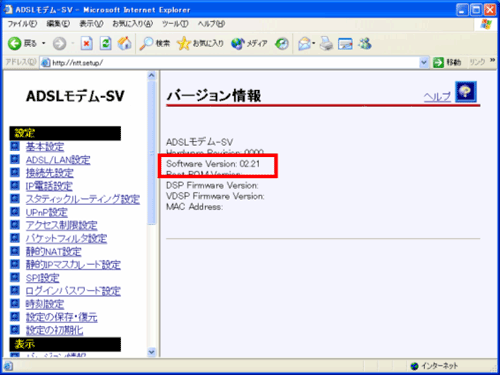Click bullet icon beside 静的NAT設定
500x375 pixels.
click(15, 251)
